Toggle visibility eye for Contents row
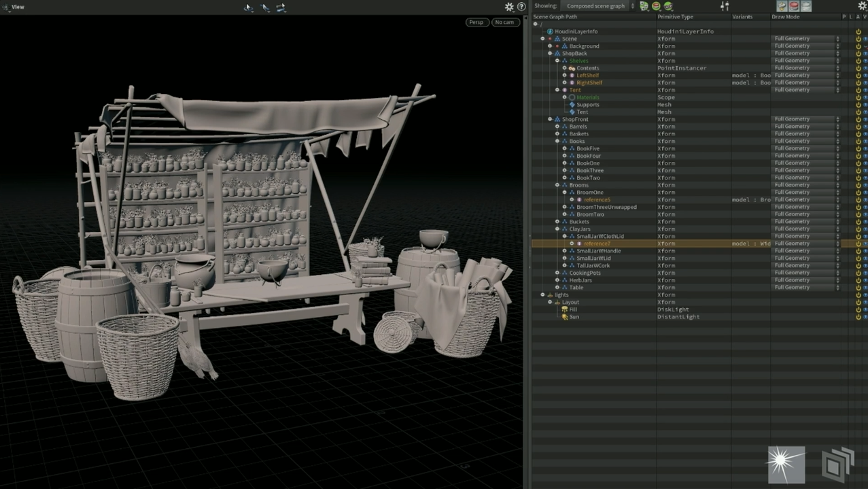This screenshot has width=868, height=489. coord(865,68)
